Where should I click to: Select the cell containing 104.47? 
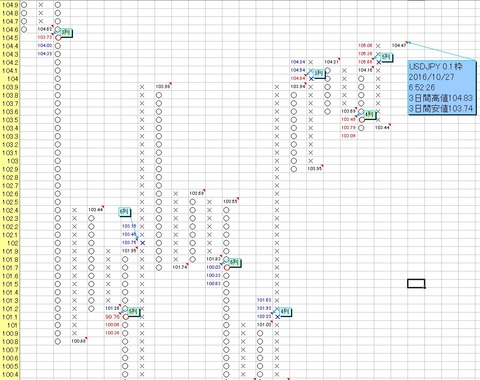399,45
